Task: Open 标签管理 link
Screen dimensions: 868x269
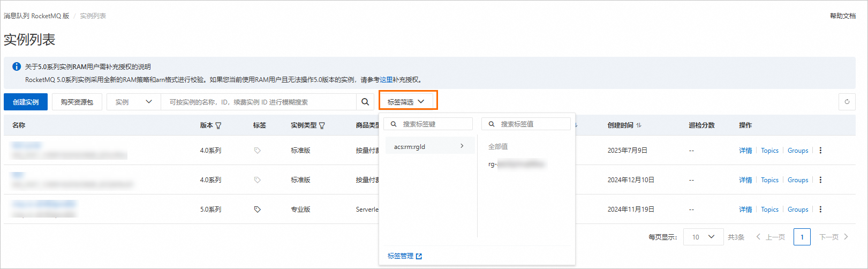Action: click(401, 256)
